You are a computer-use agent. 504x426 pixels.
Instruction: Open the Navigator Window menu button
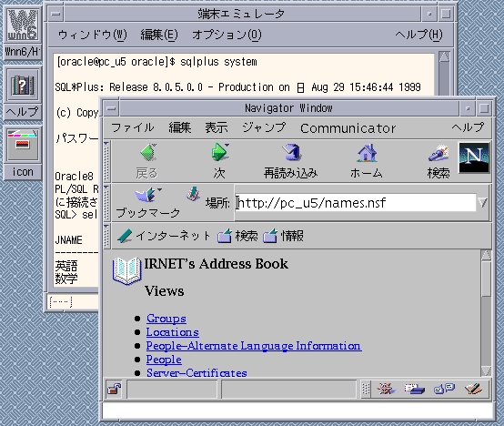coord(111,108)
